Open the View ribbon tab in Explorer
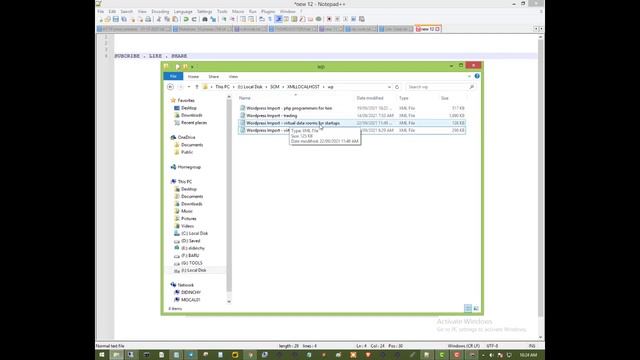 [x=233, y=77]
